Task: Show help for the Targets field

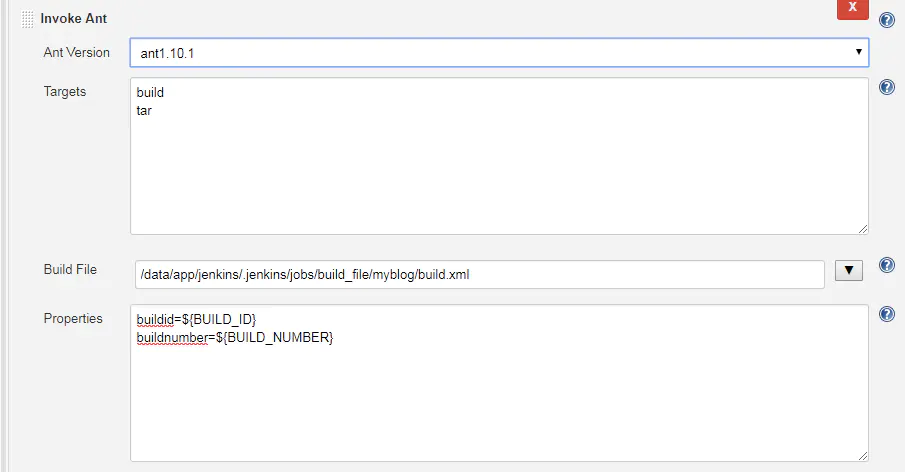Action: tap(887, 87)
